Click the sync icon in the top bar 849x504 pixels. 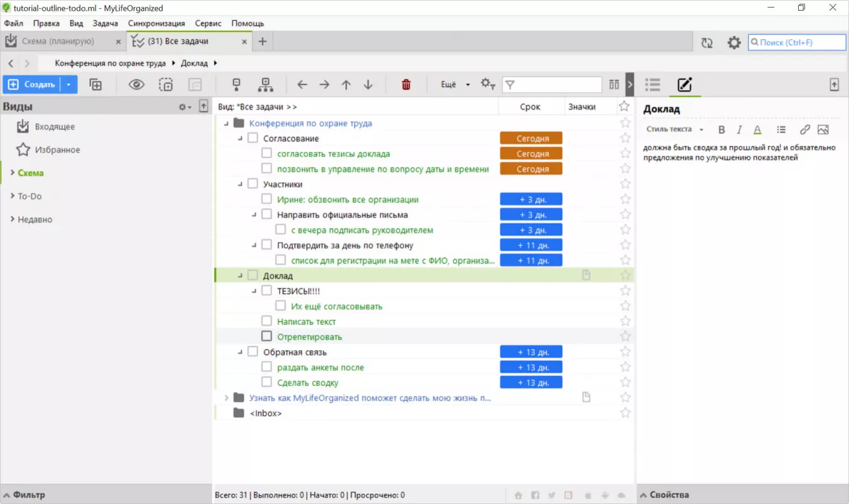coord(707,43)
